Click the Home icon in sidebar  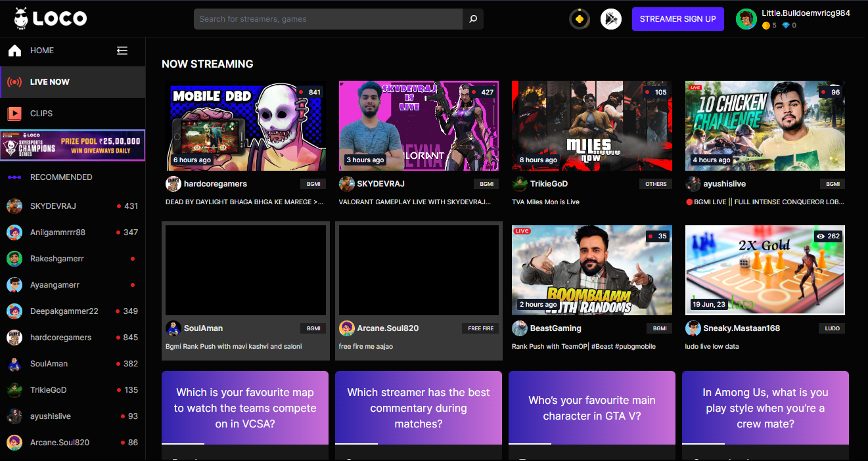(x=14, y=51)
